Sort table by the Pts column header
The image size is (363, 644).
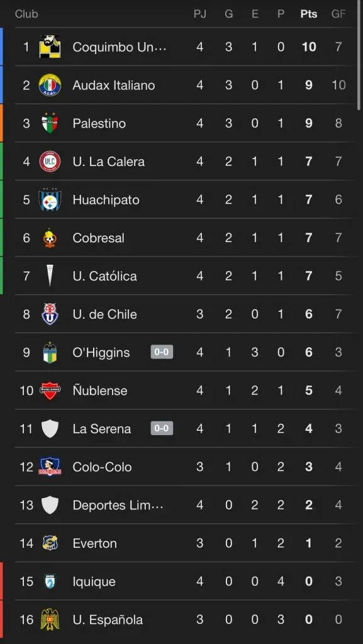(x=309, y=14)
